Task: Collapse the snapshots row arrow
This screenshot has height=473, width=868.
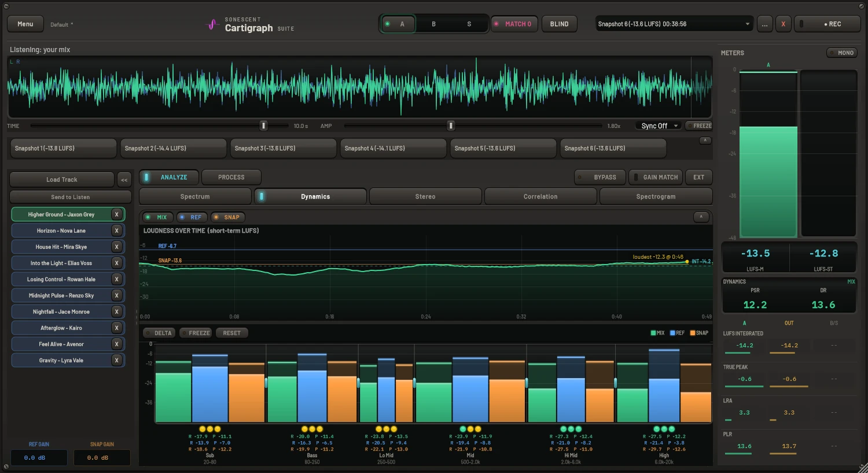Action: coord(705,140)
